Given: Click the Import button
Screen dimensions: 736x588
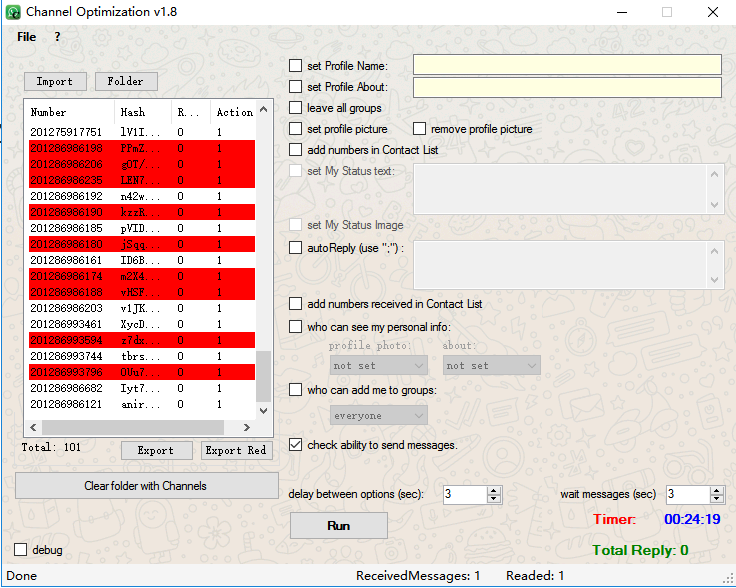Looking at the screenshot, I should [x=55, y=82].
